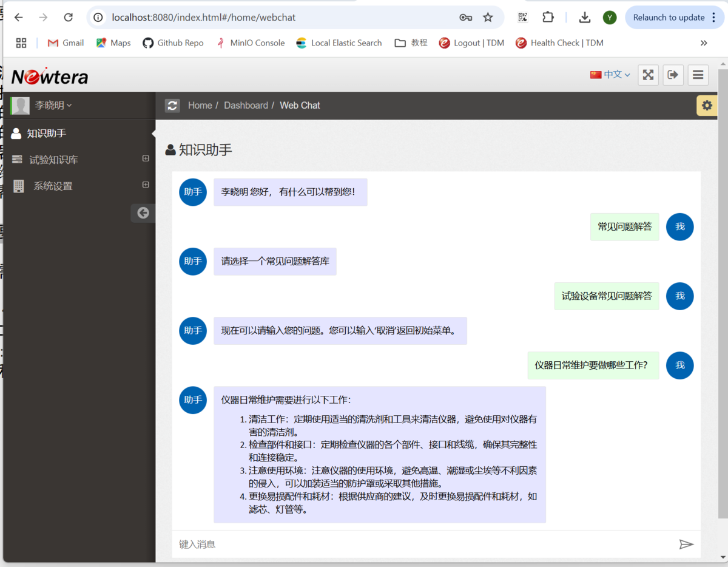Open the 中文 language dropdown
The height and width of the screenshot is (567, 728).
(x=610, y=75)
